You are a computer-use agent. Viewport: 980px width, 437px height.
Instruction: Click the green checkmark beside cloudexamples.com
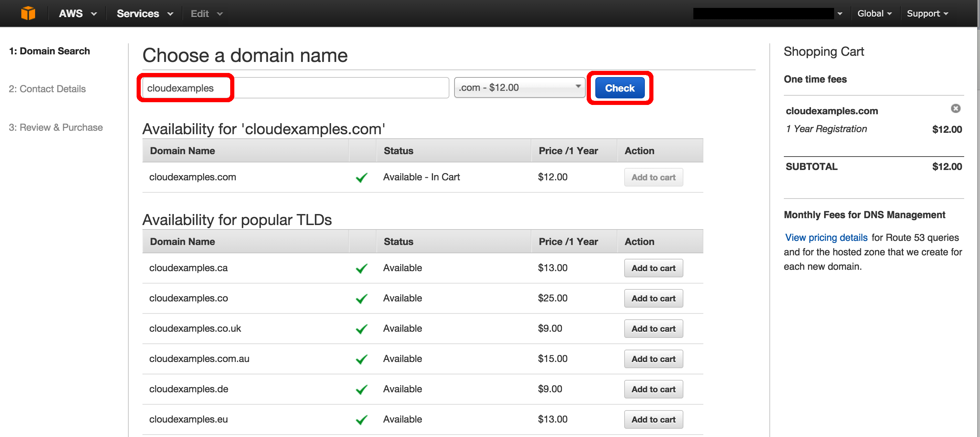361,177
